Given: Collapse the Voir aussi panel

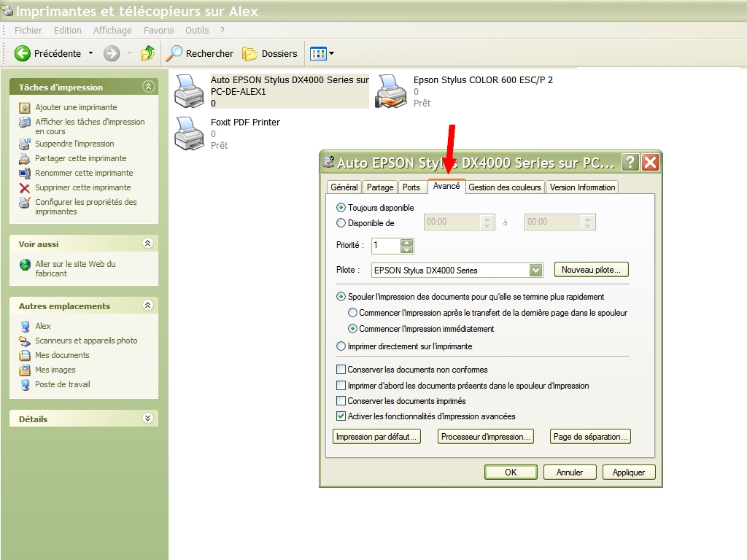Looking at the screenshot, I should click(x=148, y=244).
